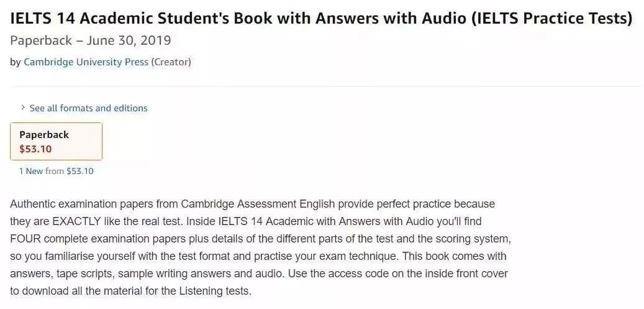Image resolution: width=644 pixels, height=309 pixels.
Task: Click the word FOUR in the description
Action: click(25, 239)
